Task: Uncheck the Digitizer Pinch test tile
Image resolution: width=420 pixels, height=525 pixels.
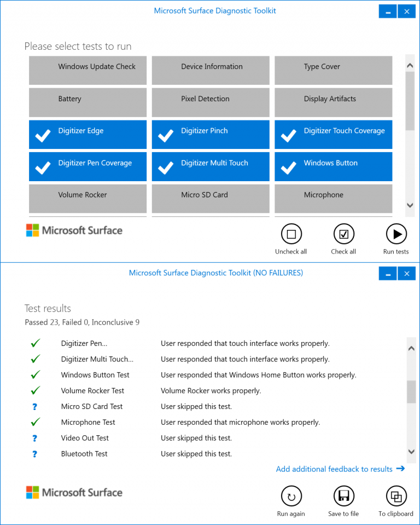Action: click(x=211, y=135)
